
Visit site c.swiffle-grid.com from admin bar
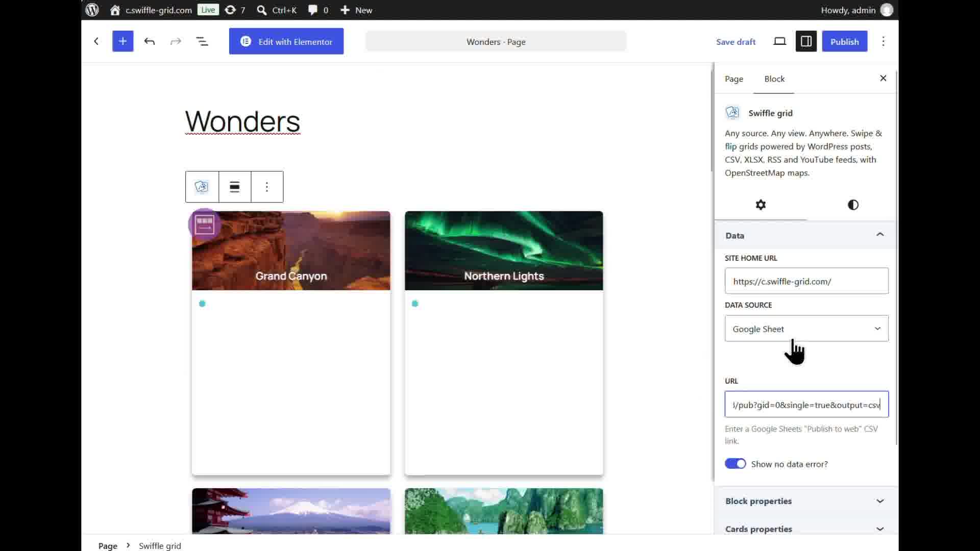[x=151, y=10]
